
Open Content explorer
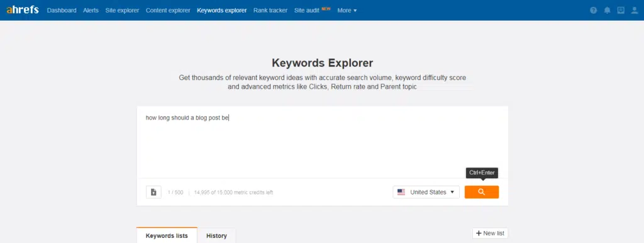tap(168, 10)
